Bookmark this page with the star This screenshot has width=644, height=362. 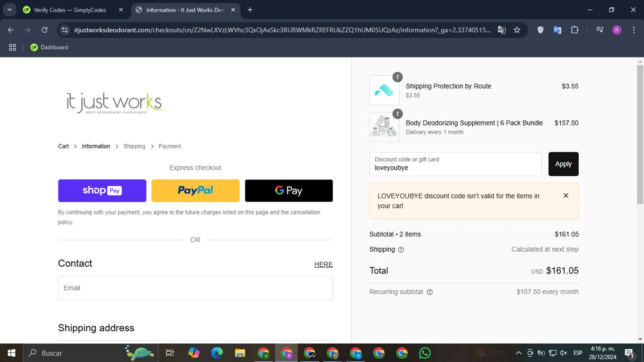[517, 30]
